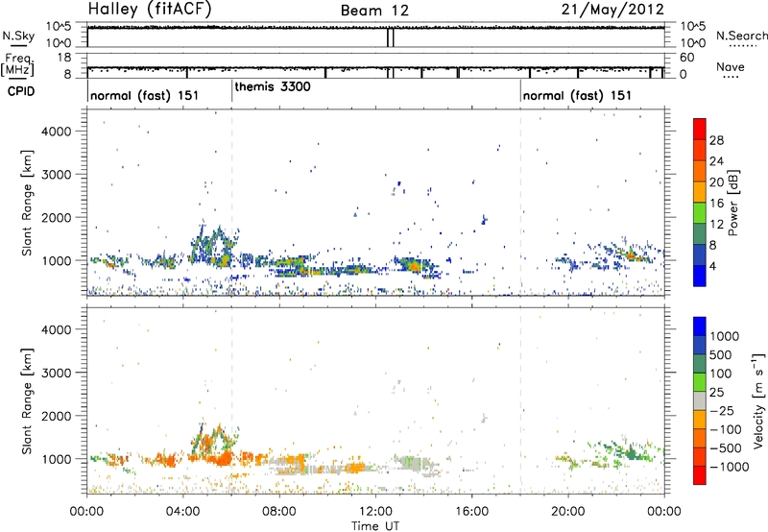The width and height of the screenshot is (768, 532).
Task: Click the 08:00 time tick label
Action: click(279, 512)
